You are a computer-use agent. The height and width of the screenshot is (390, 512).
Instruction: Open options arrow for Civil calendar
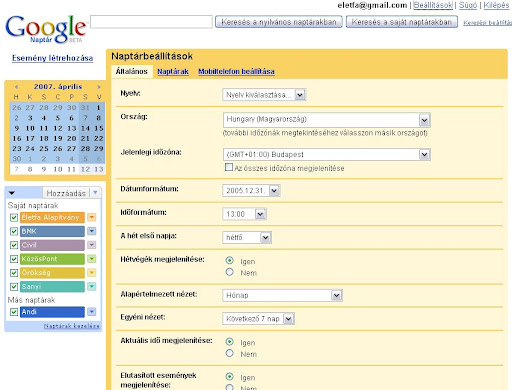[92, 245]
